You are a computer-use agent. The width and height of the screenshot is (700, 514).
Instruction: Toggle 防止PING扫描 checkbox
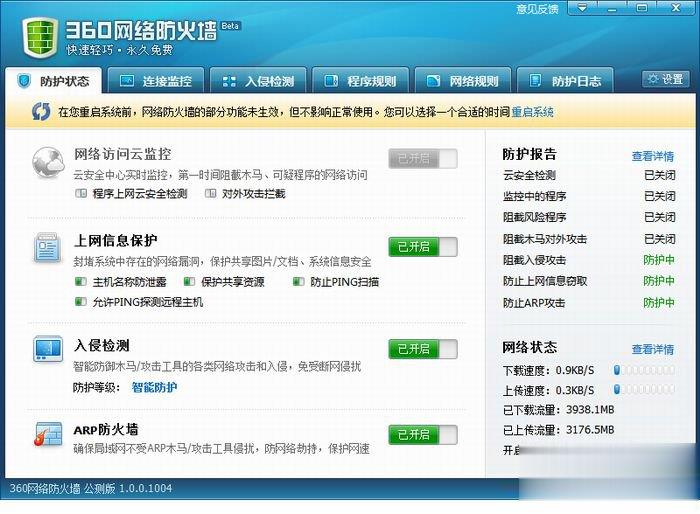(298, 282)
